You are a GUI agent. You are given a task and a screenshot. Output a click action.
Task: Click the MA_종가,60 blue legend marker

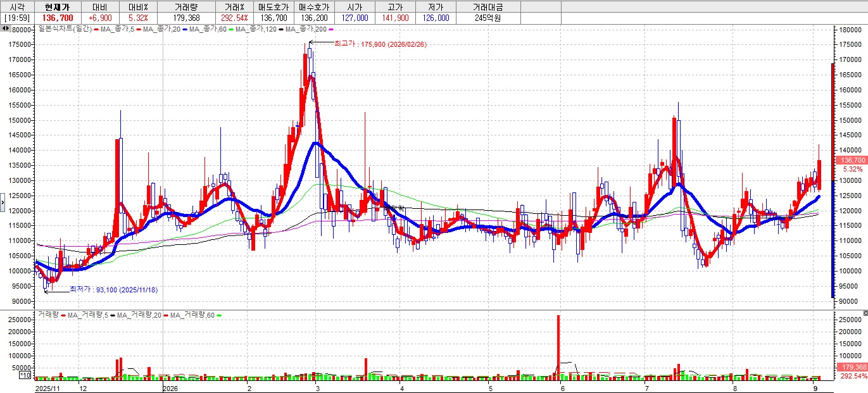coord(185,28)
